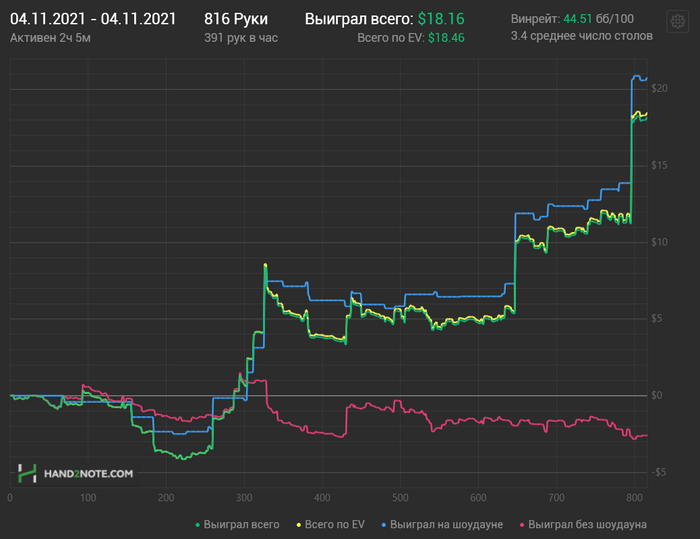The image size is (700, 539).
Task: Click the '$10' y-axis label
Action: pyautogui.click(x=659, y=242)
